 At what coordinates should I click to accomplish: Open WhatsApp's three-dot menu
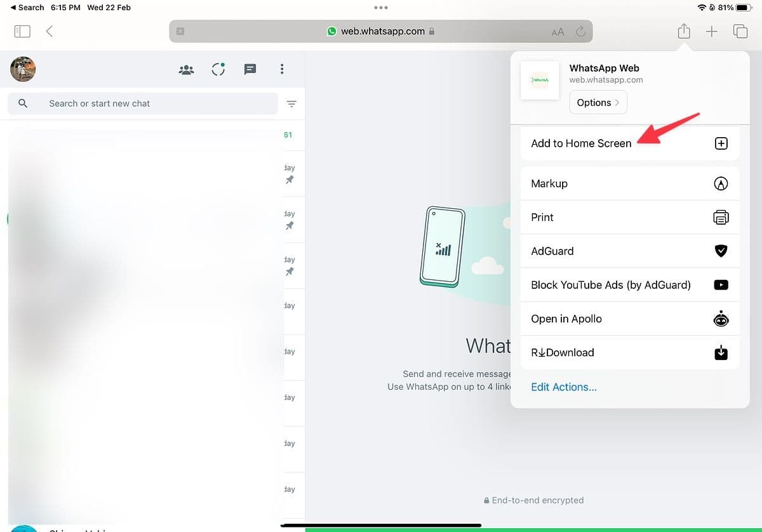point(282,70)
